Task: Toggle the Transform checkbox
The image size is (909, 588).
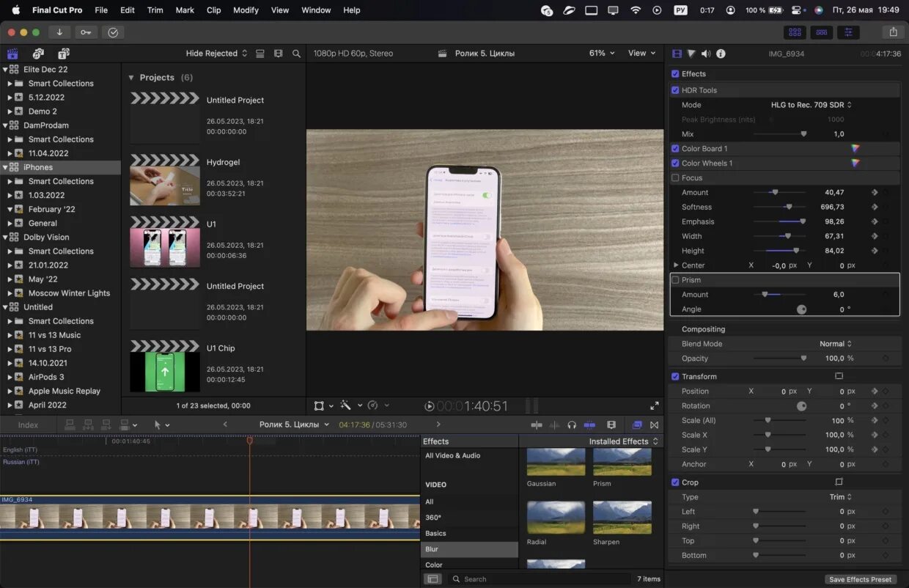Action: [x=675, y=377]
